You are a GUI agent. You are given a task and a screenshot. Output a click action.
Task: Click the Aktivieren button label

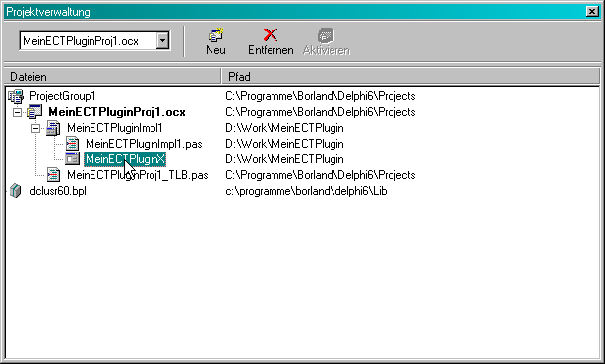pos(327,50)
